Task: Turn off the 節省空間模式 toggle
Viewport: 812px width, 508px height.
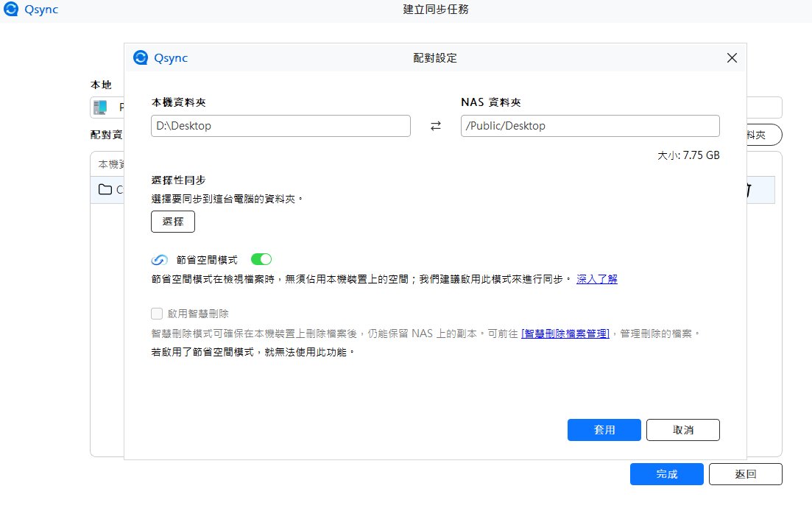Action: [261, 259]
